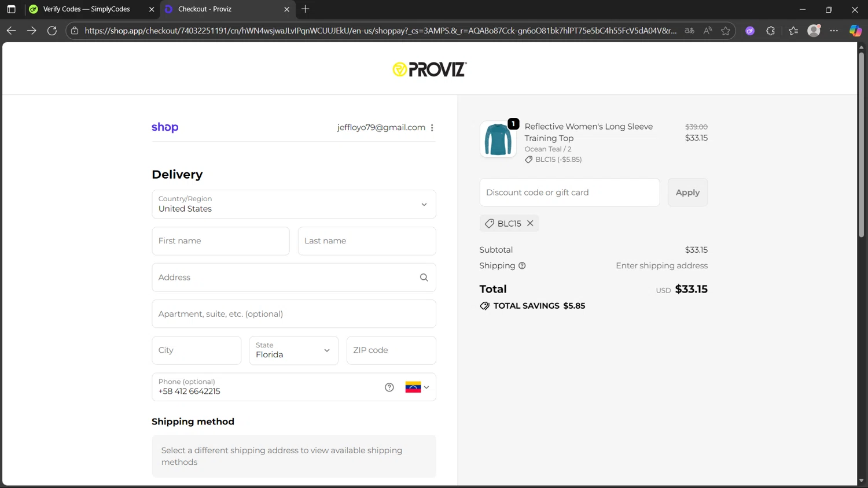Click the browser address bar URL

click(x=380, y=31)
